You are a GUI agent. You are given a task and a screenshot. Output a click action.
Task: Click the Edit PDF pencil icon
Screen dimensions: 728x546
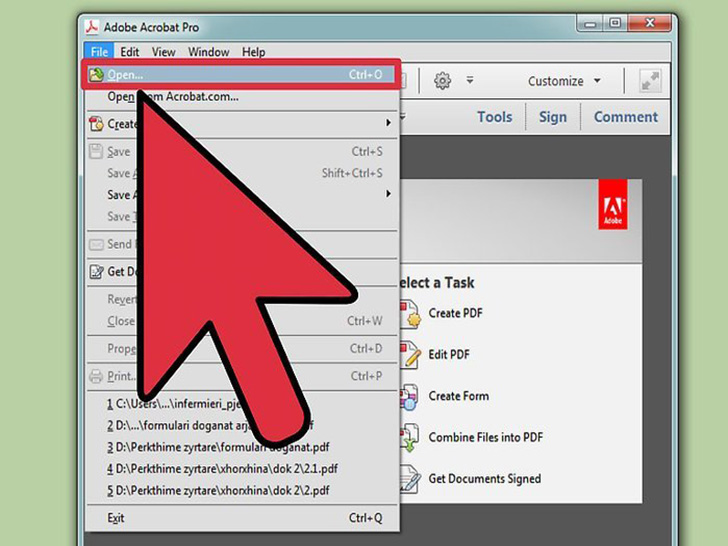click(x=410, y=355)
